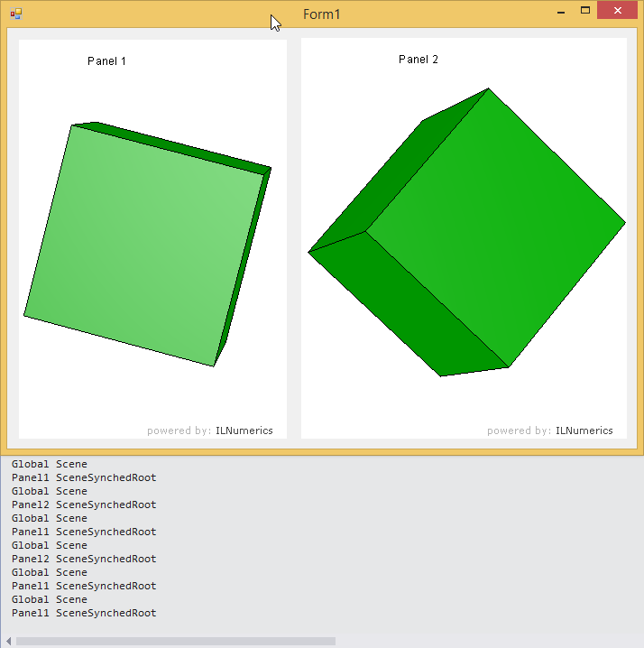Click the last Panel1 SceneSynchedRoot output line

click(84, 613)
